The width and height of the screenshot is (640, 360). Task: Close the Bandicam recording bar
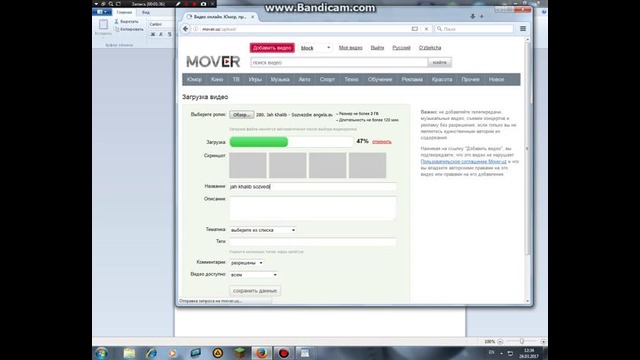click(x=212, y=4)
